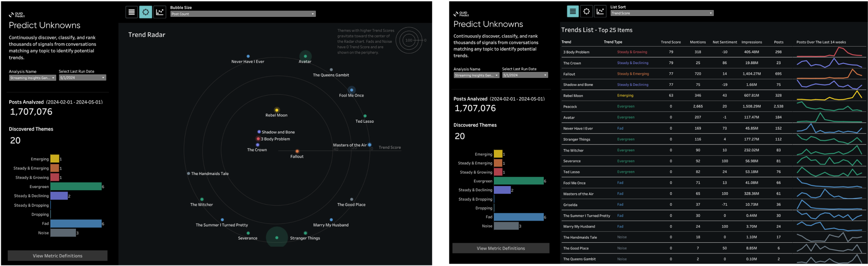This screenshot has width=868, height=266.
Task: Click Evergreen bar in right dashboard chart
Action: [519, 181]
